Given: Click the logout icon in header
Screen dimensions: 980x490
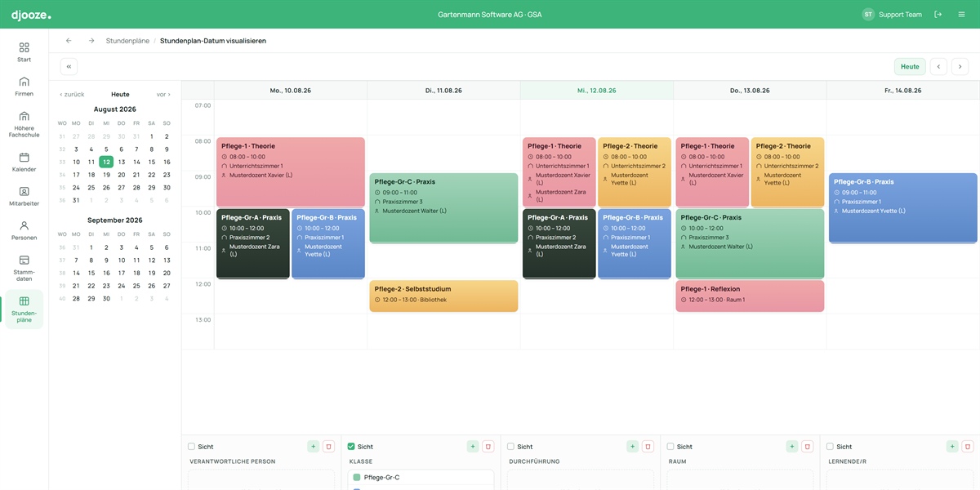Looking at the screenshot, I should pos(938,14).
